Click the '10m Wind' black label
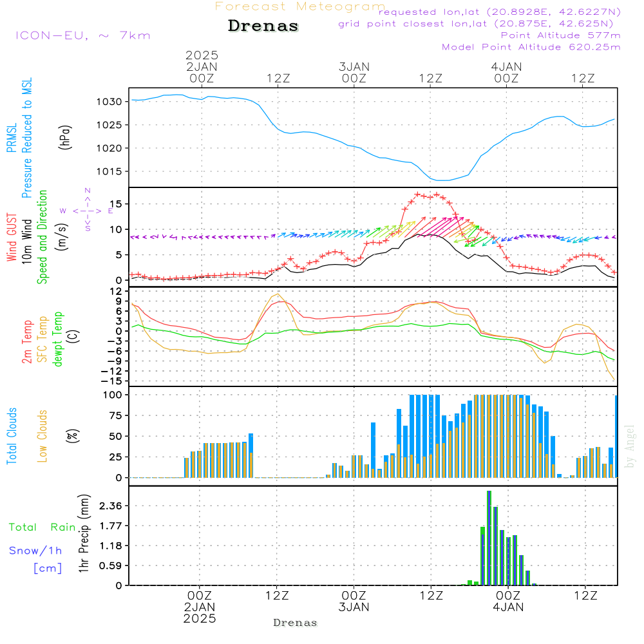 (26, 241)
